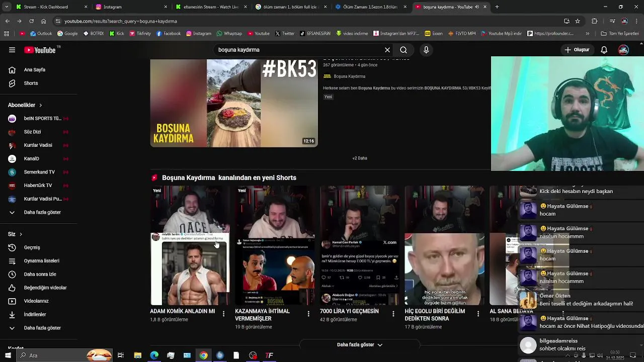The width and height of the screenshot is (644, 362).
Task: Open the Kick bookmark
Action: click(117, 34)
